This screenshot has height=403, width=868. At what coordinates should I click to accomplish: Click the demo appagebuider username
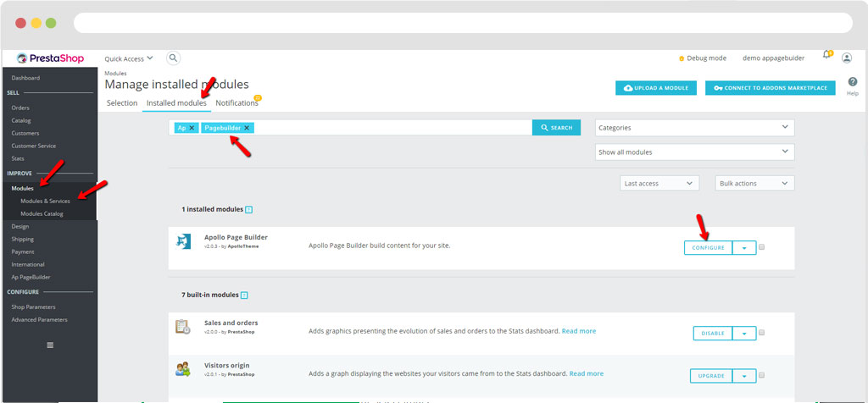773,58
